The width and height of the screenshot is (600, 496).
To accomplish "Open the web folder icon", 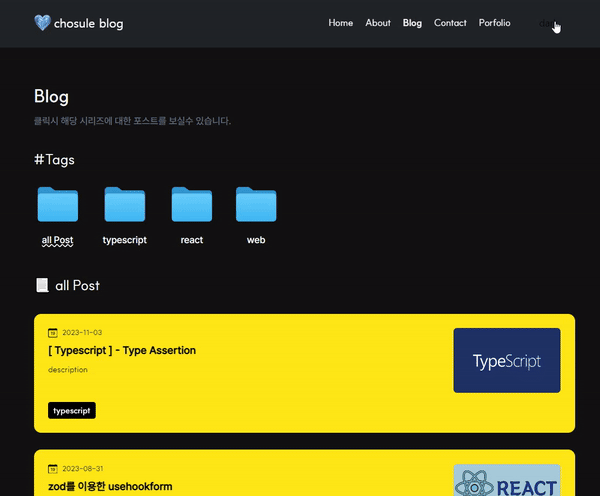I will (x=256, y=204).
